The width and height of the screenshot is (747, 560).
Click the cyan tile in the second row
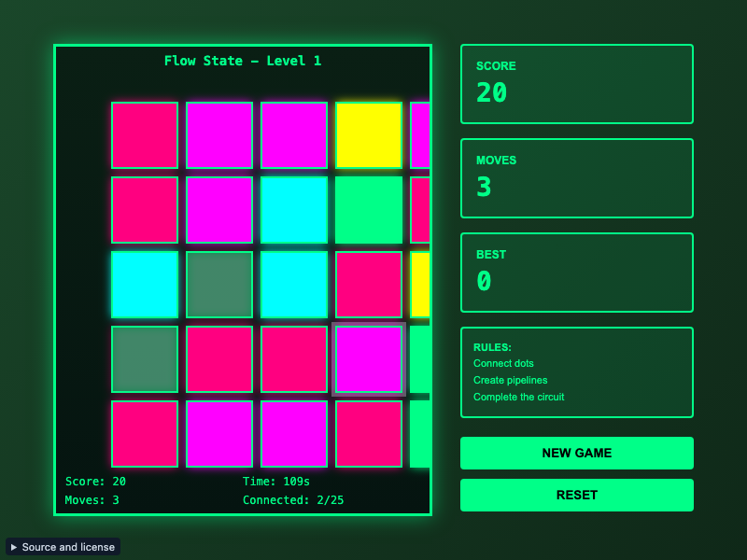point(294,210)
